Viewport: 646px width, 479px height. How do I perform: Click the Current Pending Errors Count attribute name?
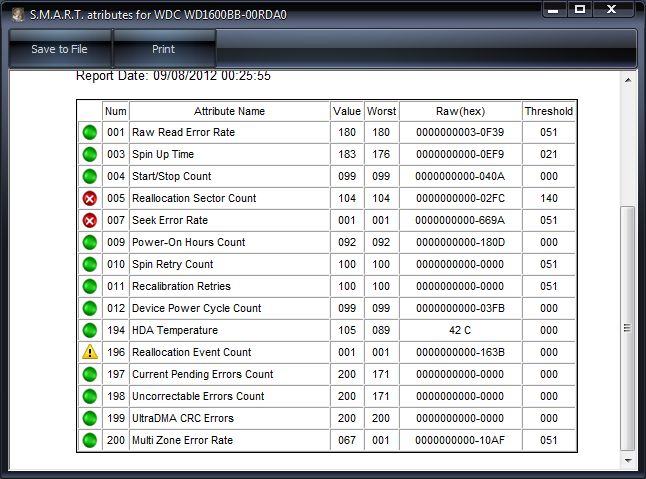point(202,374)
